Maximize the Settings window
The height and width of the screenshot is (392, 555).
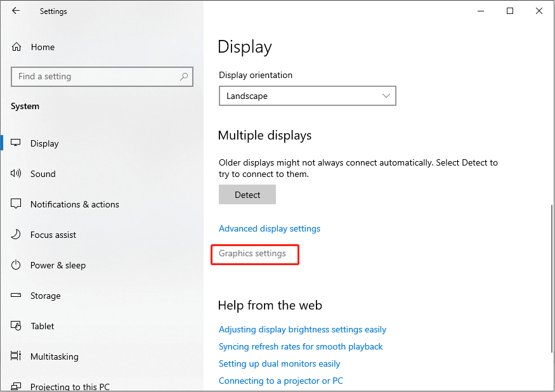510,11
